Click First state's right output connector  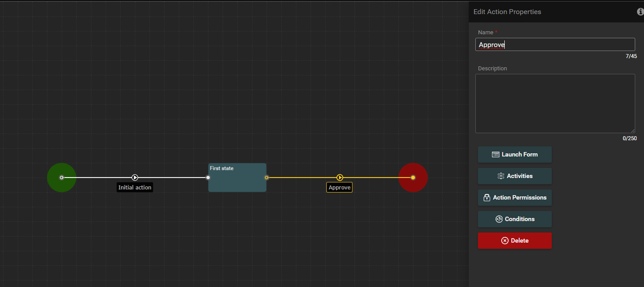click(x=267, y=178)
